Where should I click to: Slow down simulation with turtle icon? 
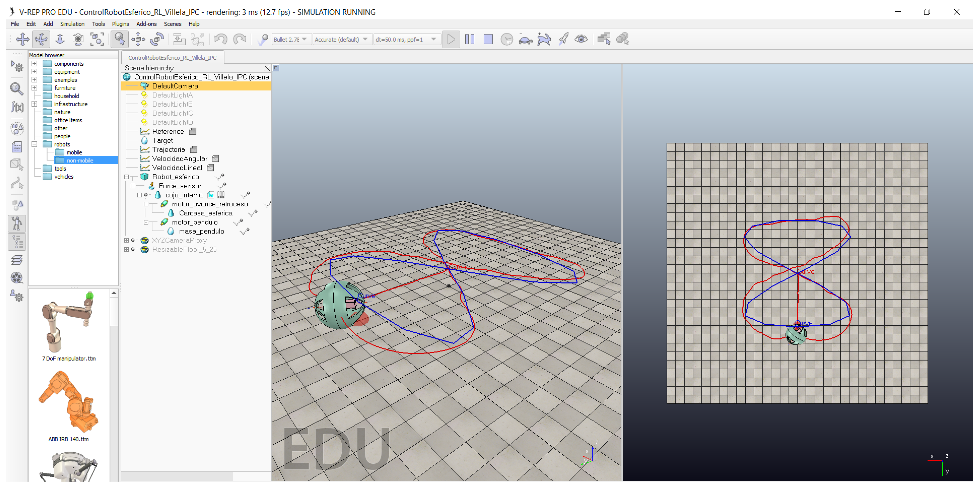[x=525, y=39]
